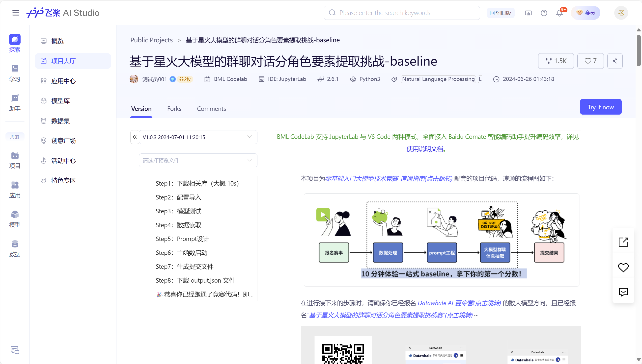Jump to Step4：数据读取 in outline
This screenshot has height=364, width=642.
click(178, 225)
